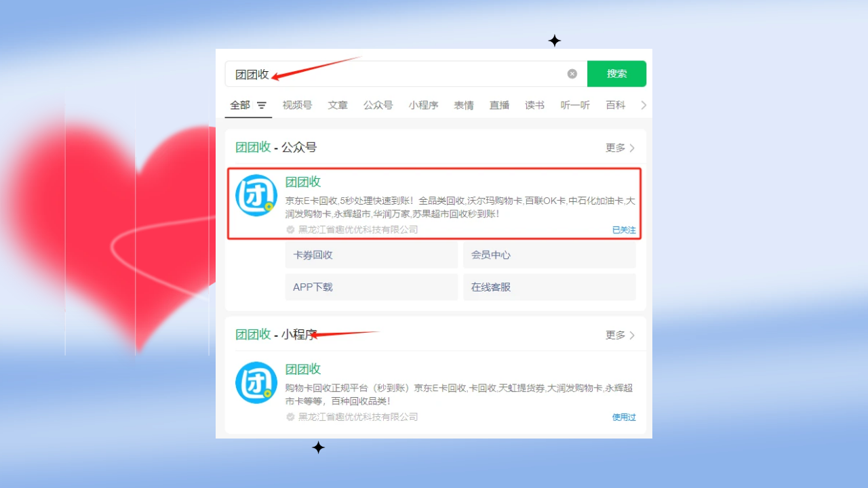Viewport: 868px width, 488px height.
Task: Click the 已关注 status link
Action: tap(624, 230)
